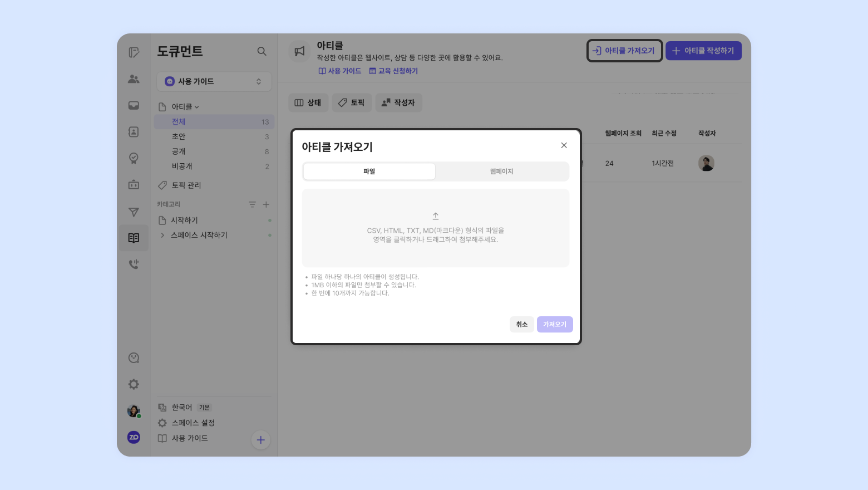This screenshot has width=868, height=490.
Task: Click the page view count 24
Action: [609, 163]
